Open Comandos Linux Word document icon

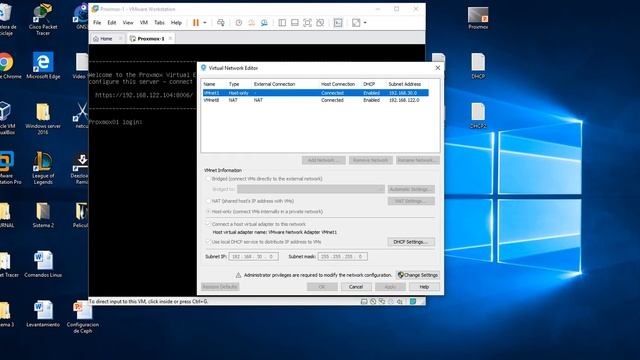pyautogui.click(x=43, y=264)
